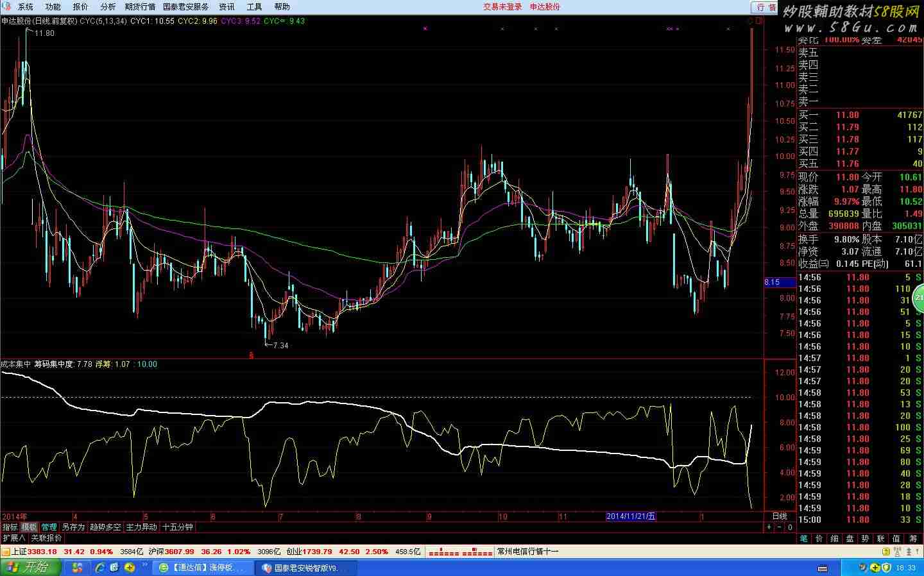Select the 指标 tab below the chart
Screen dimensions: 924x576
click(x=10, y=527)
